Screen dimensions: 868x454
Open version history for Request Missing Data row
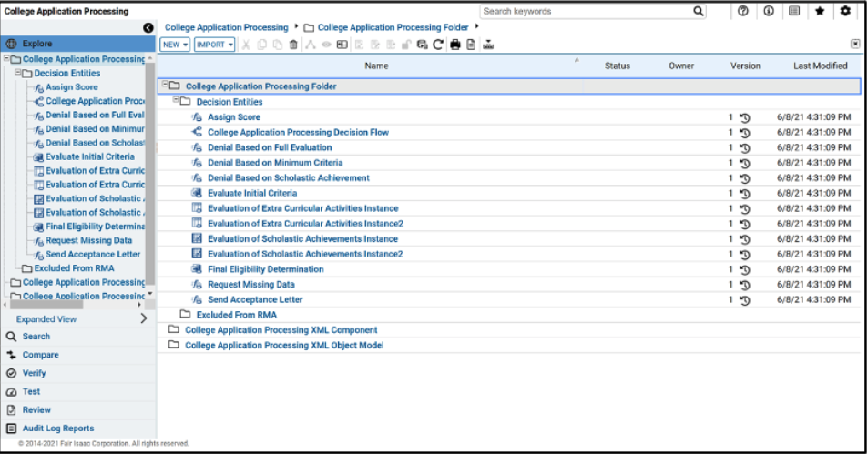tap(744, 285)
